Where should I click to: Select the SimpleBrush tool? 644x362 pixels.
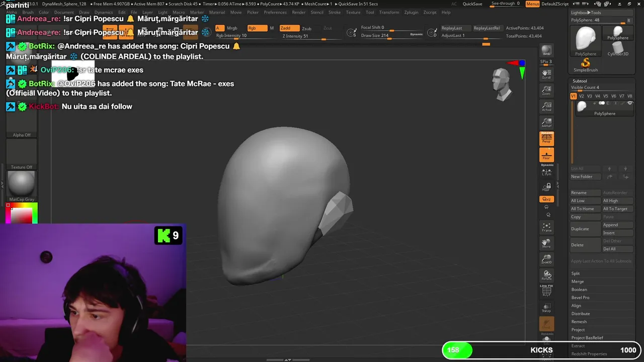(586, 65)
